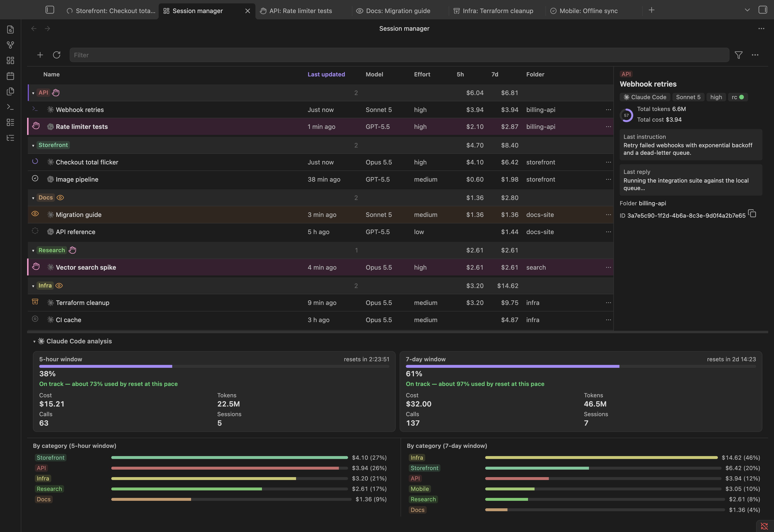Screen dimensions: 774x532
Task: Click the hand icon on Vector search spike row
Action: (36, 266)
